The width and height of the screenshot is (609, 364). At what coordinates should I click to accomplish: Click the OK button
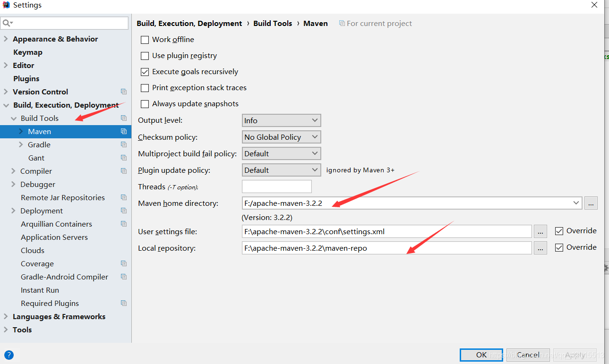coord(481,355)
